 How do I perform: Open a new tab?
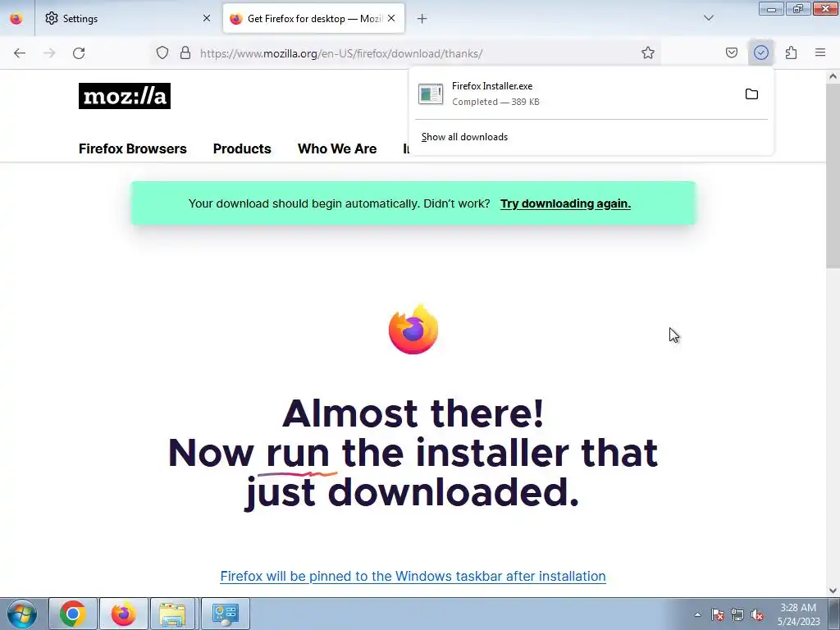[x=422, y=19]
